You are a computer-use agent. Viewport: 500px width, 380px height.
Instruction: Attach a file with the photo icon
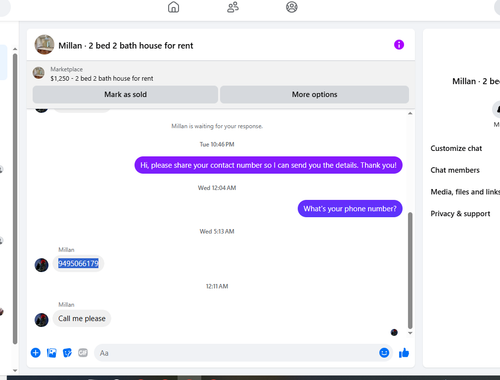[x=52, y=353]
